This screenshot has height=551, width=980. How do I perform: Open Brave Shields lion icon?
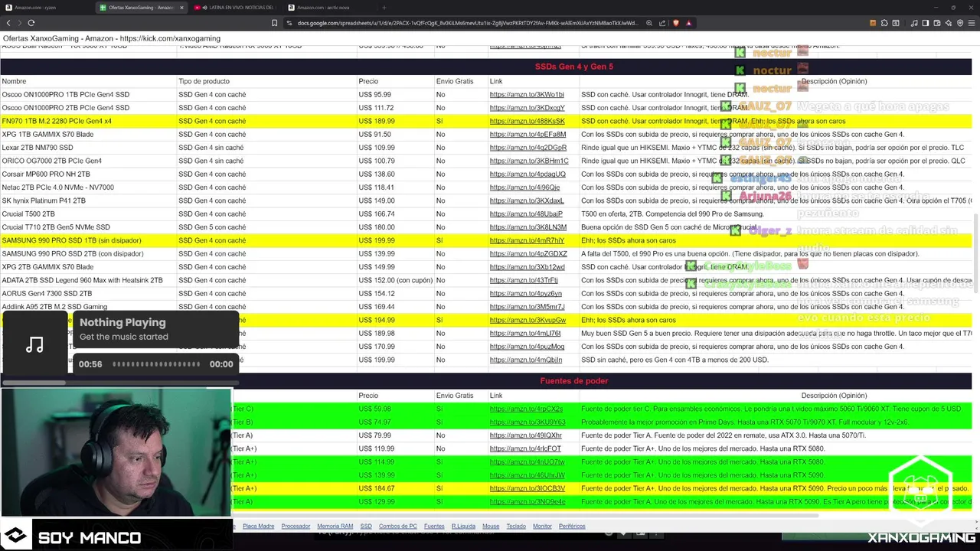676,23
